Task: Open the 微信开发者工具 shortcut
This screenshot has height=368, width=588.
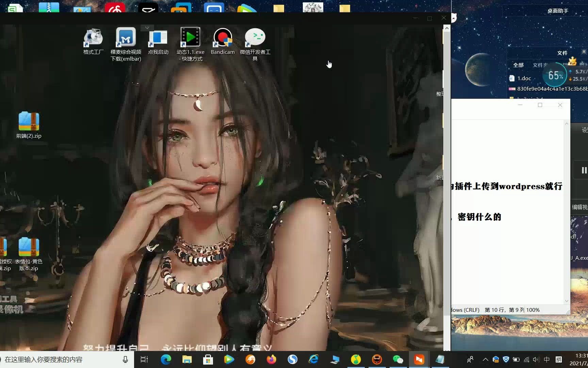Action: point(255,45)
